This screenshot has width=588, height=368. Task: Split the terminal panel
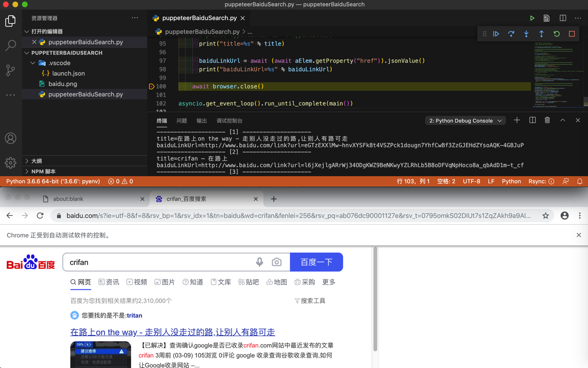(x=532, y=121)
